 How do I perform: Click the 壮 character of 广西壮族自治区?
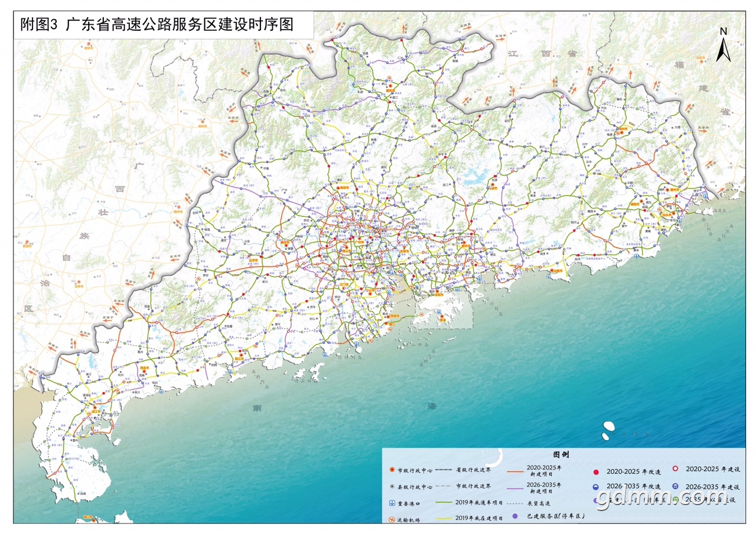tap(103, 212)
